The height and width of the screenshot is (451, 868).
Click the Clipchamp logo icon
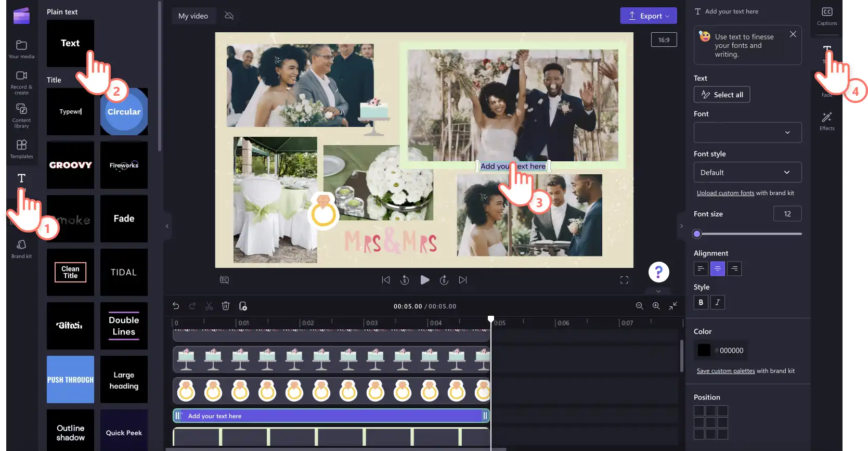click(21, 16)
